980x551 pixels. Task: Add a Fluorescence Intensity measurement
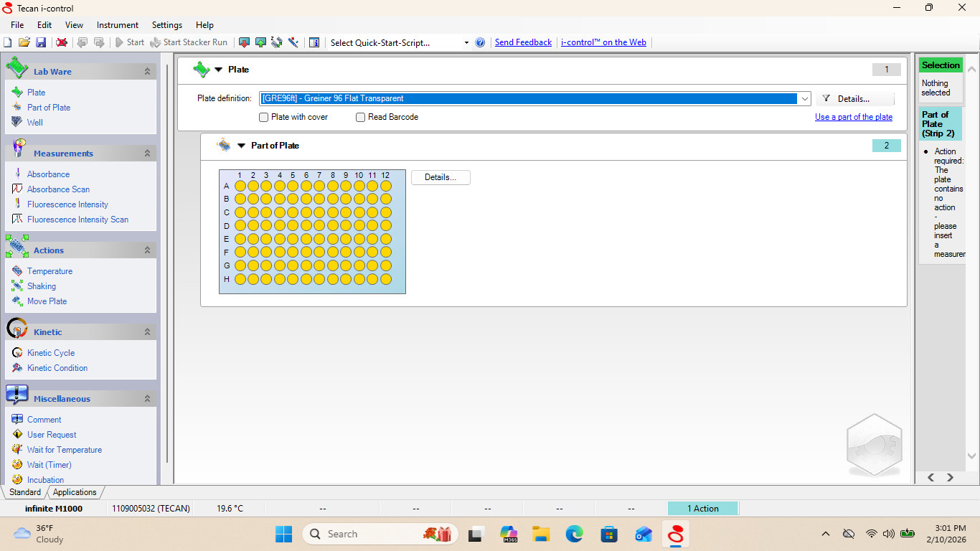(67, 204)
